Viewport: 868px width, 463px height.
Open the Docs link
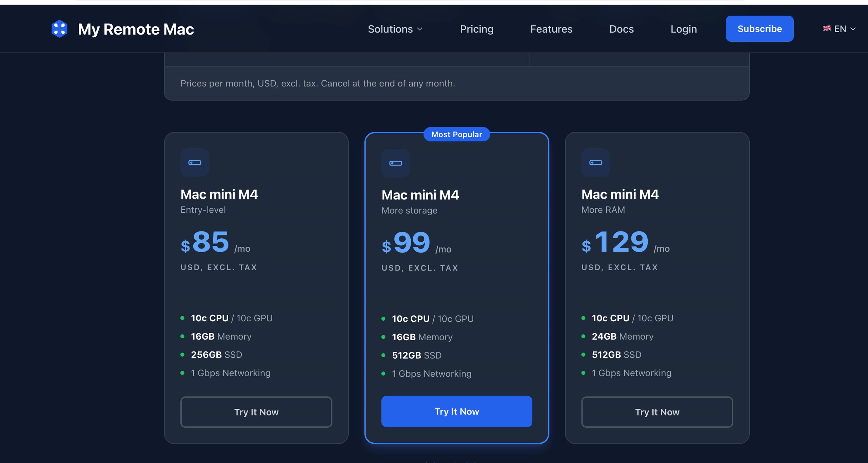pyautogui.click(x=622, y=29)
